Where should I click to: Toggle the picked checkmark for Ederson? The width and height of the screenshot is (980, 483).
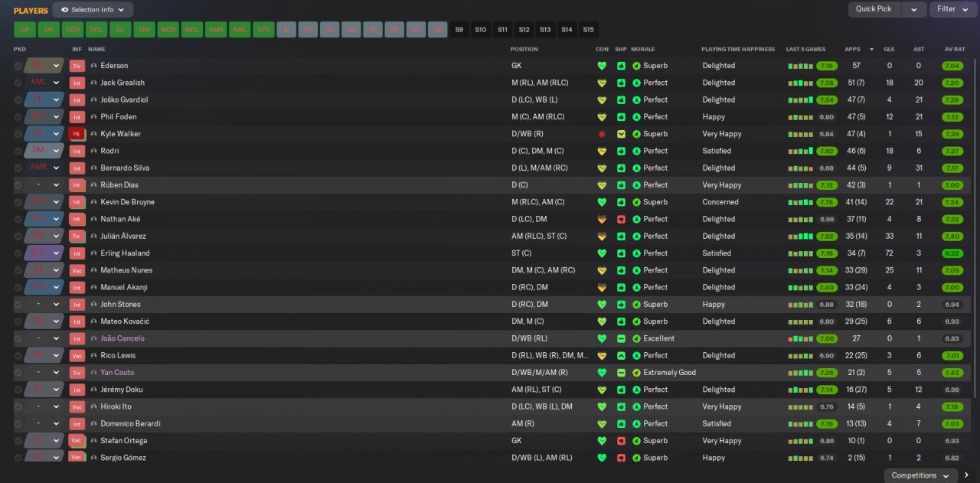point(18,66)
